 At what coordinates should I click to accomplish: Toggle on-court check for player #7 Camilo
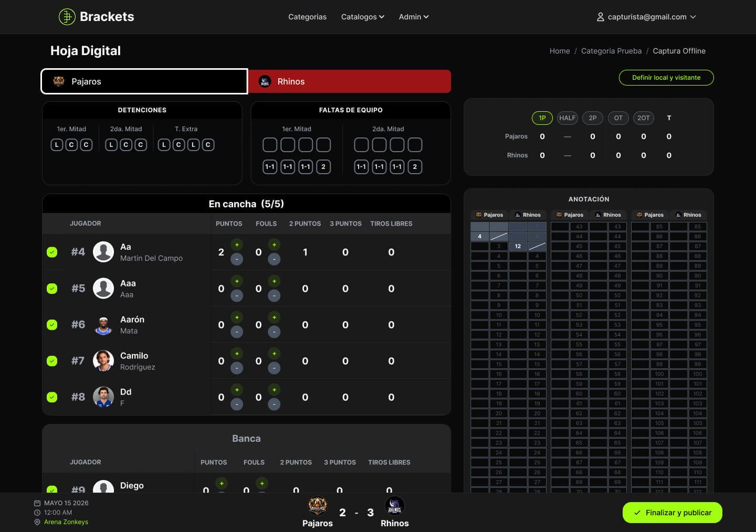click(x=52, y=361)
